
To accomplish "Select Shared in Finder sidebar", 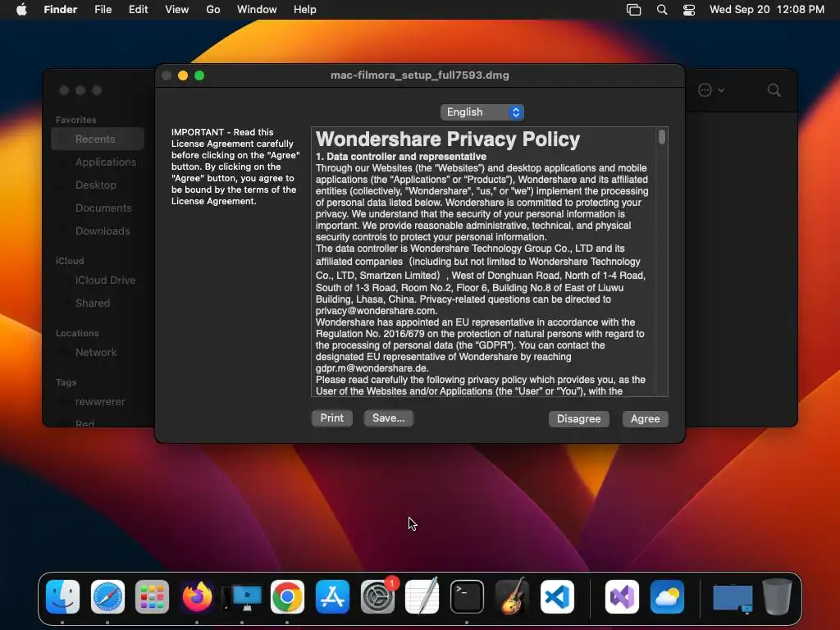I will [98, 304].
